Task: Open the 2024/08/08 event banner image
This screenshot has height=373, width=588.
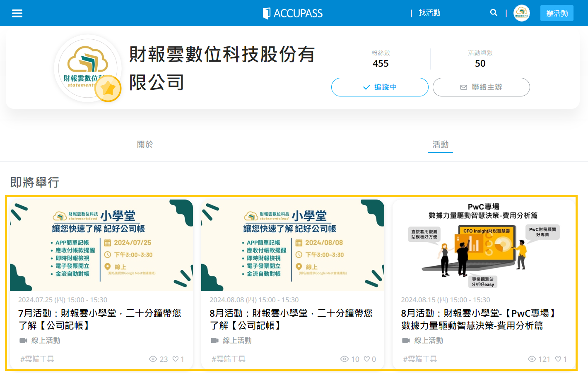Action: point(293,245)
